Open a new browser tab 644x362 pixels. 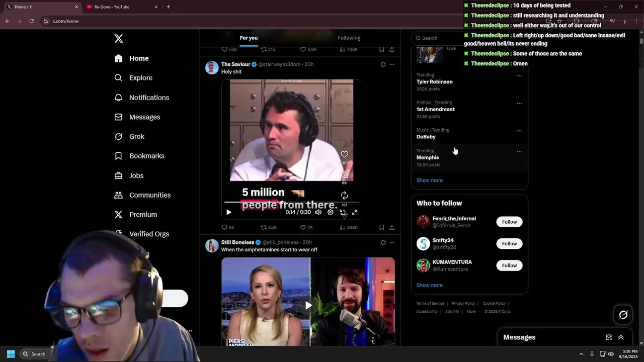coord(168,7)
